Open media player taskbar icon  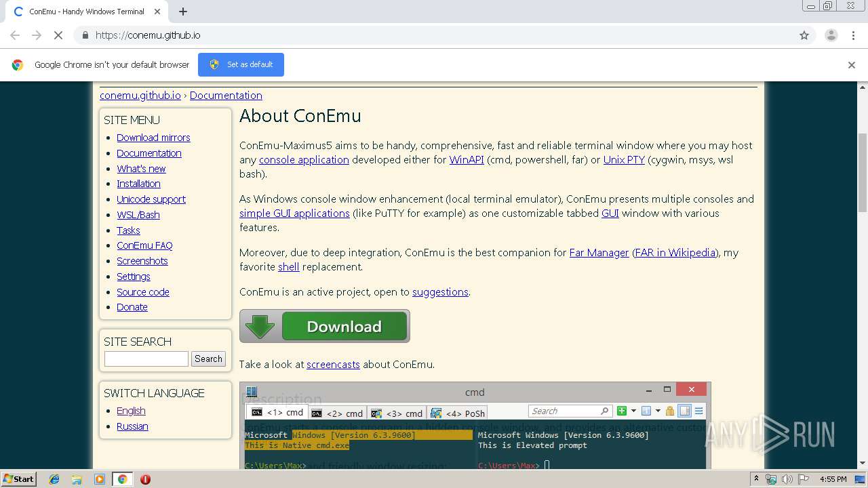[100, 479]
